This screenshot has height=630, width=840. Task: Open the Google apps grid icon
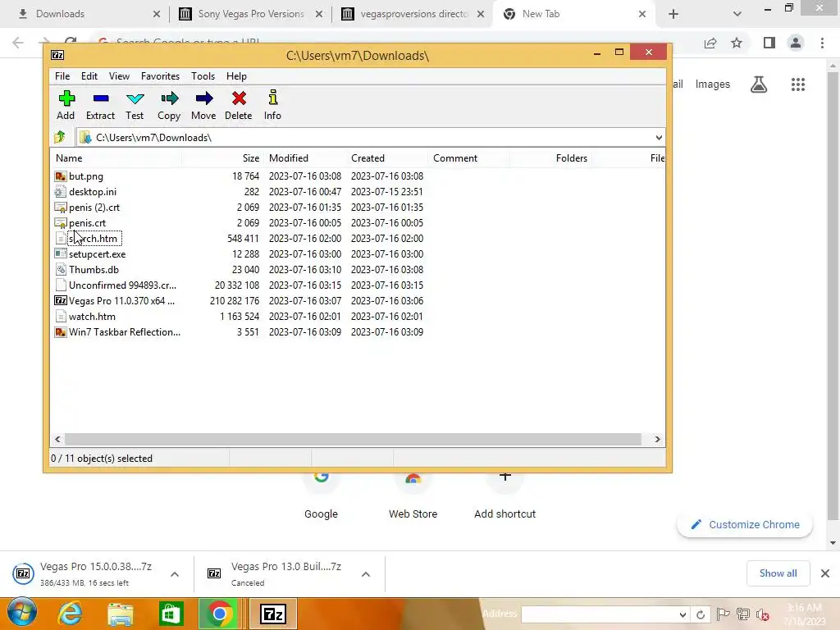tap(798, 84)
